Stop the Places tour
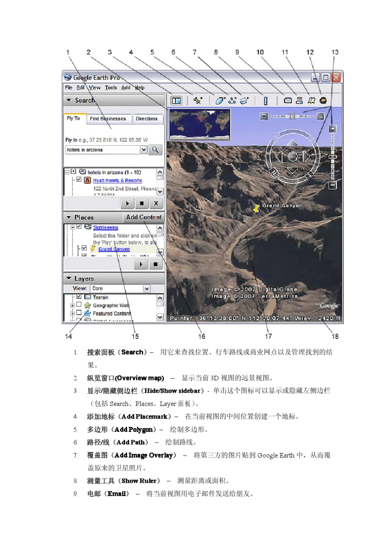 (x=156, y=264)
